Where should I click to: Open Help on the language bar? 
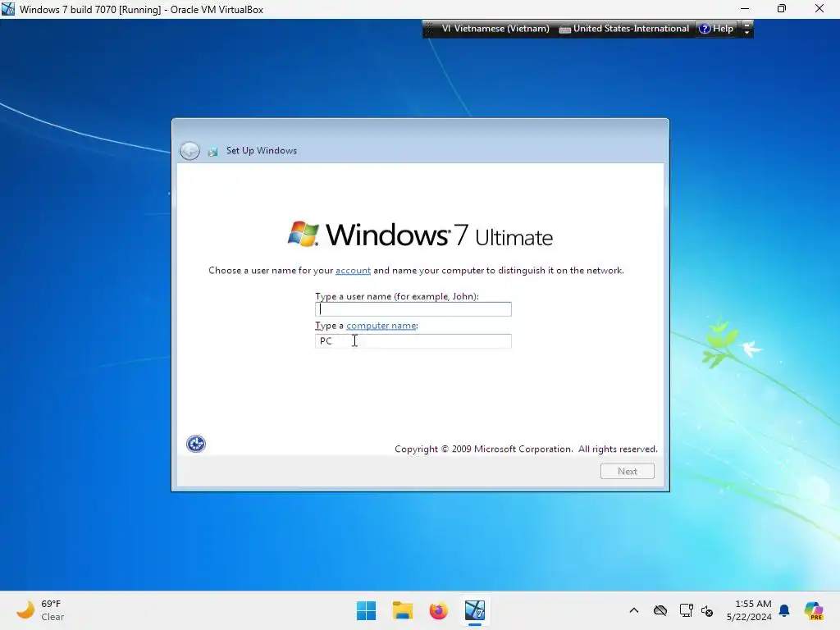(x=716, y=29)
